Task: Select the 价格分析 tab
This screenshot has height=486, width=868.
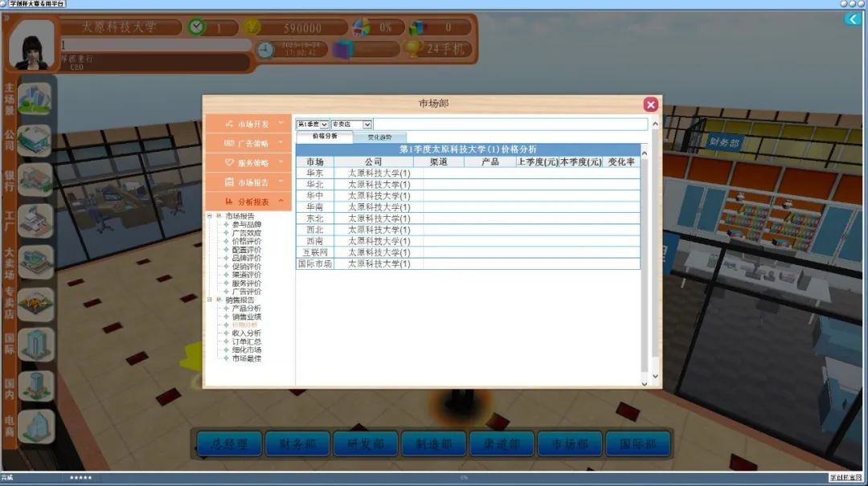Action: (325, 137)
